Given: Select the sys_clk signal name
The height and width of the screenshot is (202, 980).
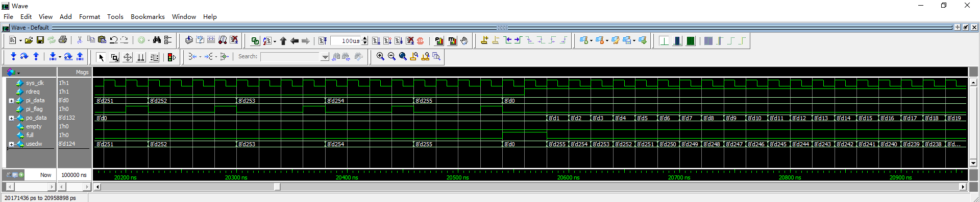Looking at the screenshot, I should coord(35,83).
